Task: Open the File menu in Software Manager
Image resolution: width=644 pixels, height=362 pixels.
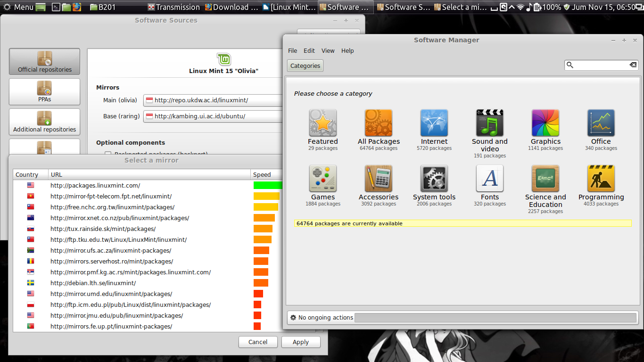Action: [x=292, y=51]
